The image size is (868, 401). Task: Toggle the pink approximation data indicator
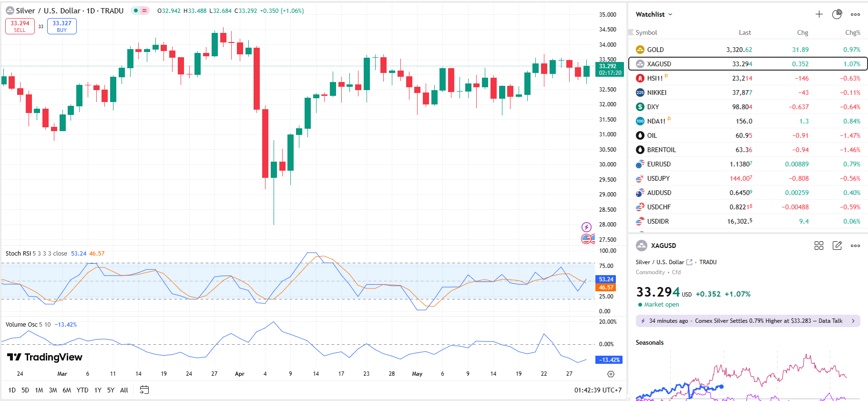click(144, 10)
